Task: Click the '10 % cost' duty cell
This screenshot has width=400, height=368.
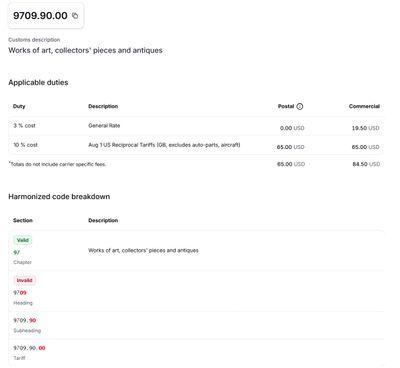Action: 25,145
